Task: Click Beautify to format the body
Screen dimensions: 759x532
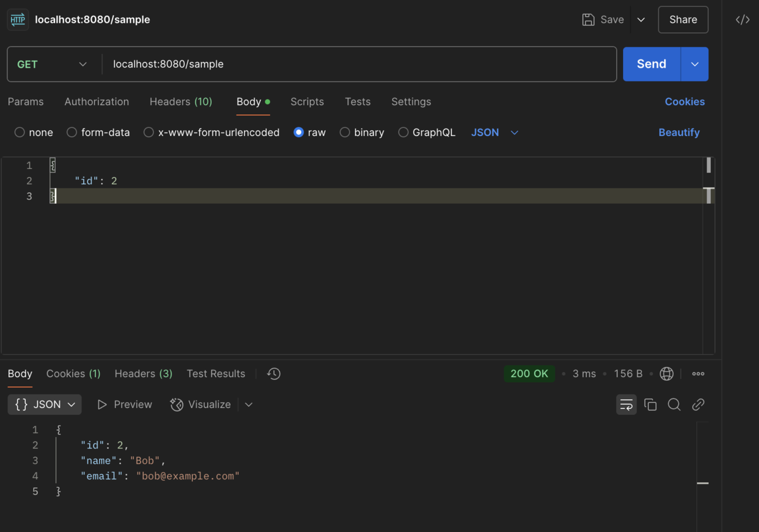Action: 679,132
